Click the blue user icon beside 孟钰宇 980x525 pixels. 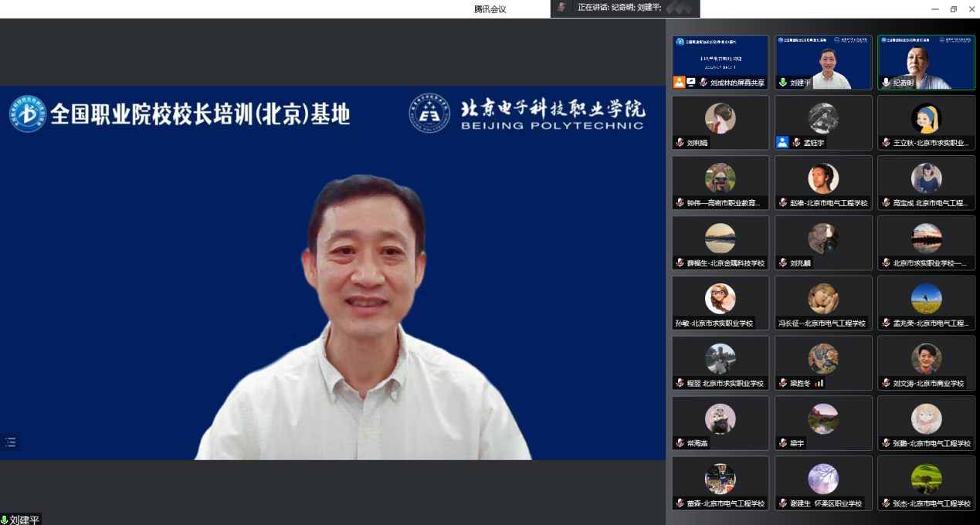(782, 142)
